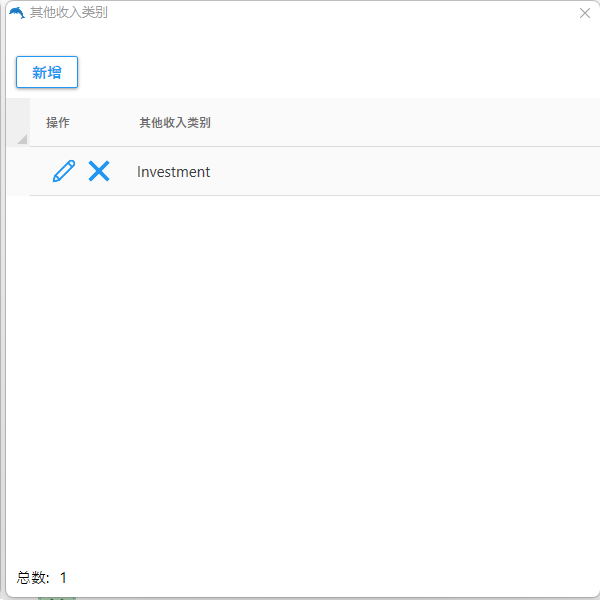Select the Investment category cell
600x600 pixels.
coord(173,172)
